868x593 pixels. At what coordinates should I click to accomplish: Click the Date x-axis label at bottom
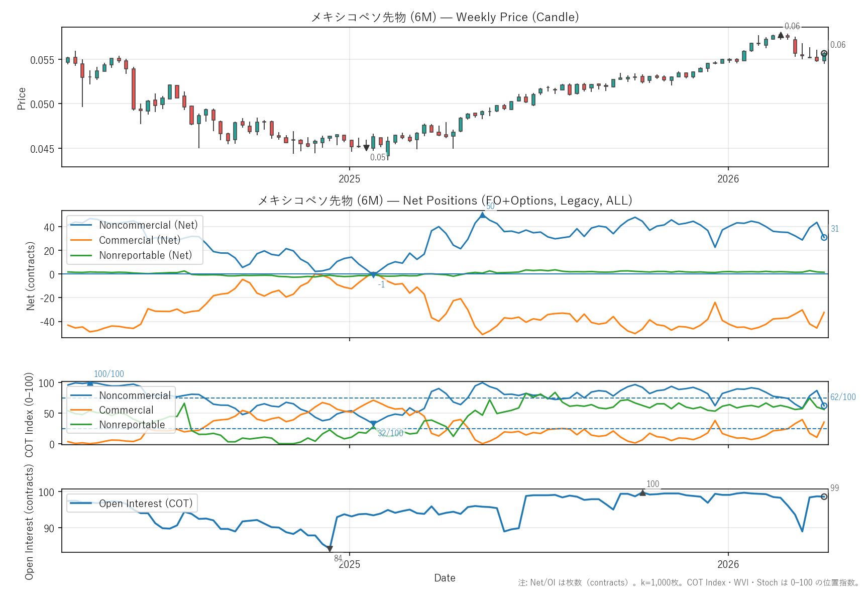coord(445,578)
